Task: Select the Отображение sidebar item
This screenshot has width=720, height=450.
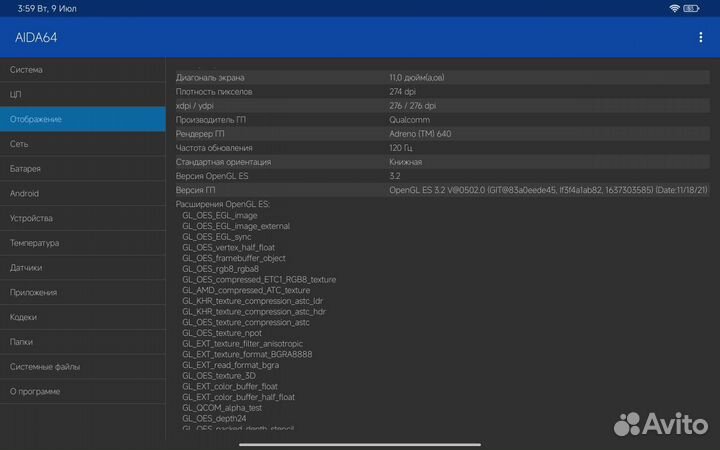Action: 83,120
